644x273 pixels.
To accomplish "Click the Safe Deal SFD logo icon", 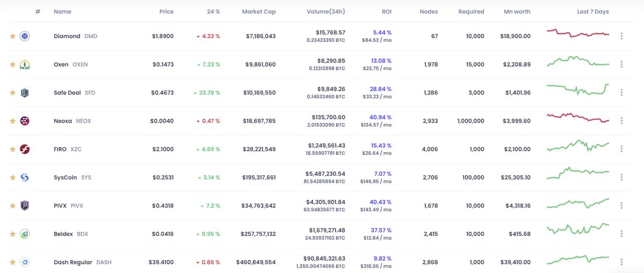I will pos(25,93).
